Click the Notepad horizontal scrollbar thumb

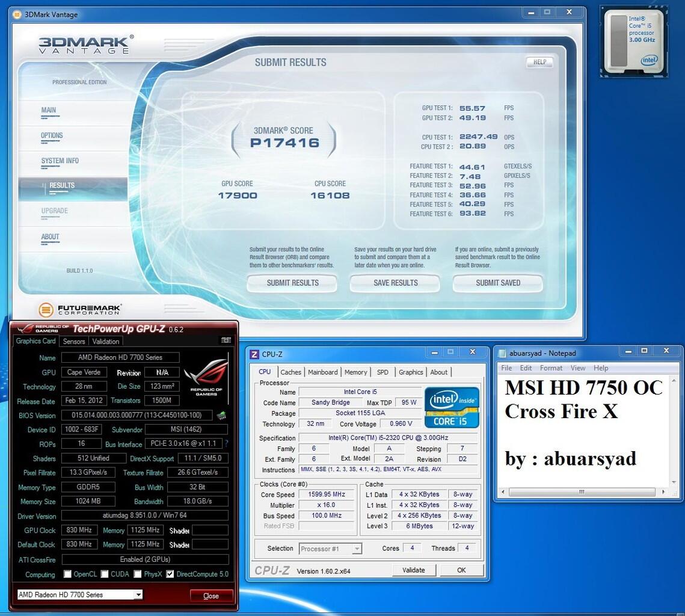(x=582, y=492)
